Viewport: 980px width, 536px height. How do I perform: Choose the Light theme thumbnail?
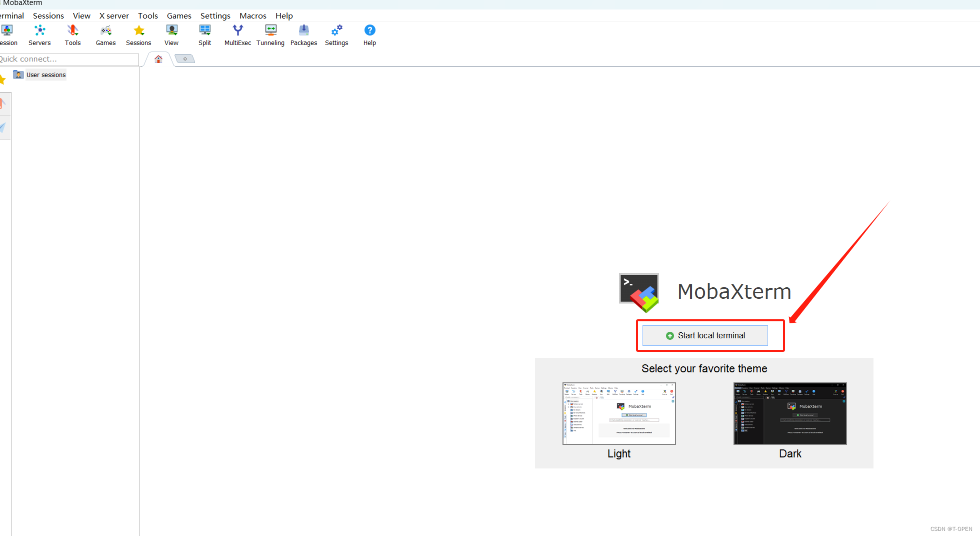point(619,413)
